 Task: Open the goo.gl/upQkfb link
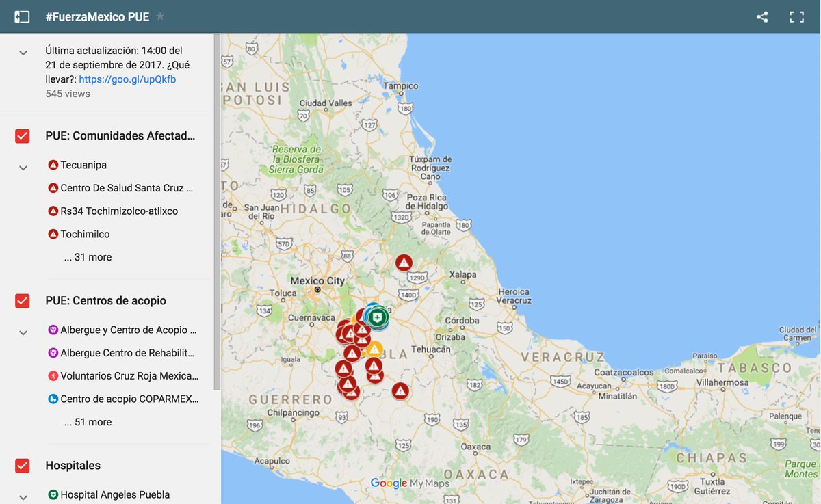click(x=127, y=79)
